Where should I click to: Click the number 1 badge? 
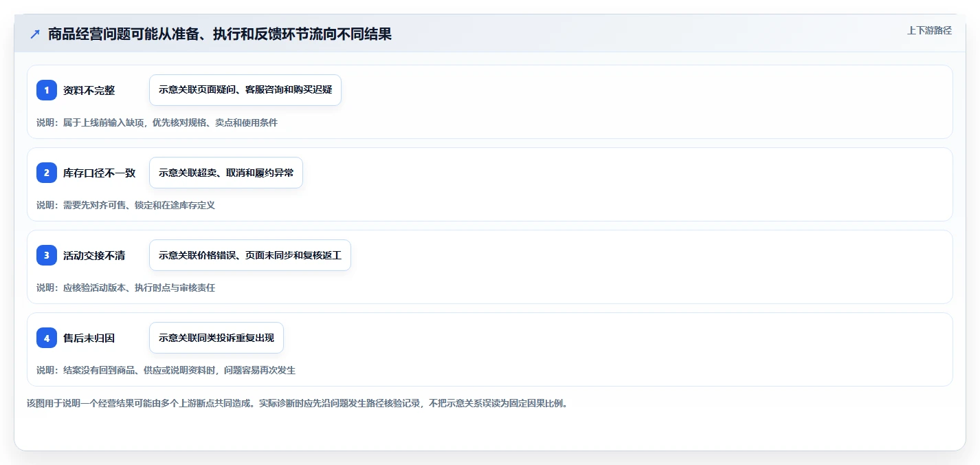point(47,90)
